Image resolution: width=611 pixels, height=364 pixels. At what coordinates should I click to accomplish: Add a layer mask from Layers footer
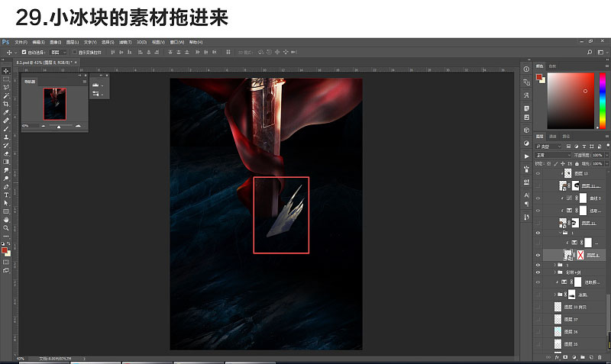565,357
